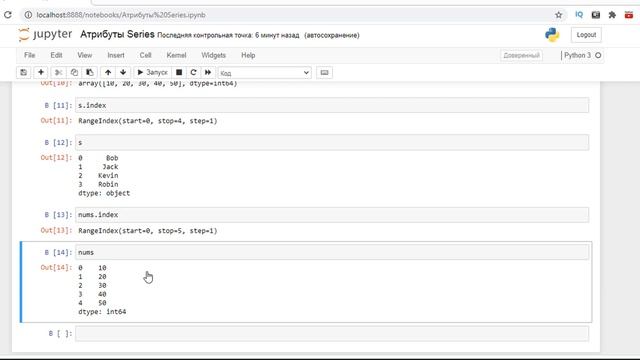640x360 pixels.
Task: Click the автосохранение autosave status text
Action: (x=332, y=36)
